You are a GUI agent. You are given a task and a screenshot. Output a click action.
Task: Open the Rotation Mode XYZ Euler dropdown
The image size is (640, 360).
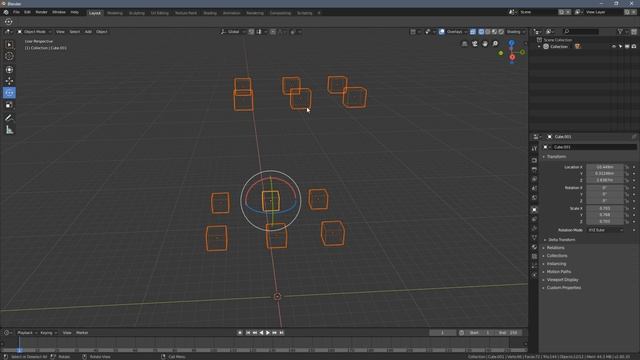(605, 230)
